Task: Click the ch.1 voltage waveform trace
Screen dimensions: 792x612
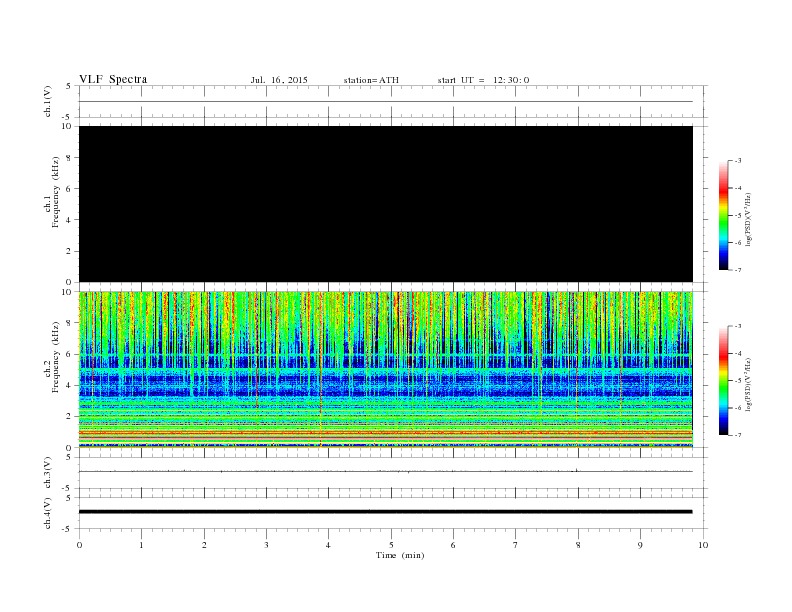Action: pos(386,101)
